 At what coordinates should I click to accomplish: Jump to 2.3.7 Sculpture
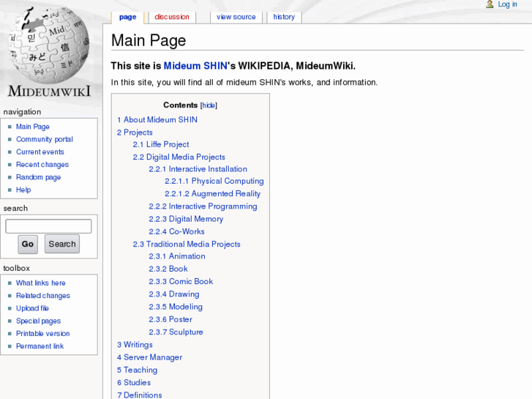coord(176,332)
